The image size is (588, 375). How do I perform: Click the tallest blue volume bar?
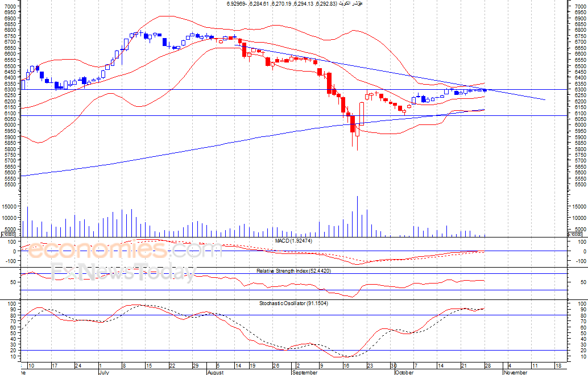[x=357, y=216]
